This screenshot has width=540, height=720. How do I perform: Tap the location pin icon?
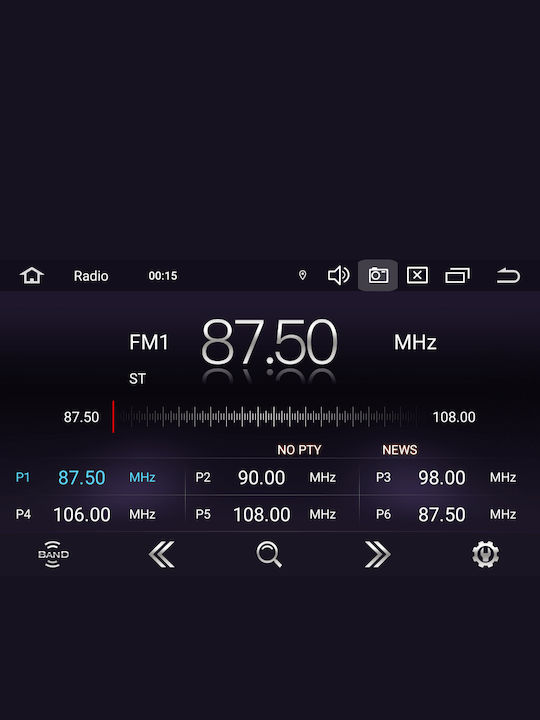point(302,275)
